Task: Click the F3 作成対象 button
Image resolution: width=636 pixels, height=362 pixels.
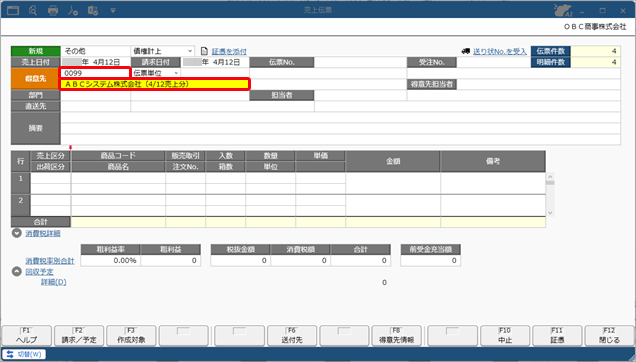Action: (x=131, y=336)
